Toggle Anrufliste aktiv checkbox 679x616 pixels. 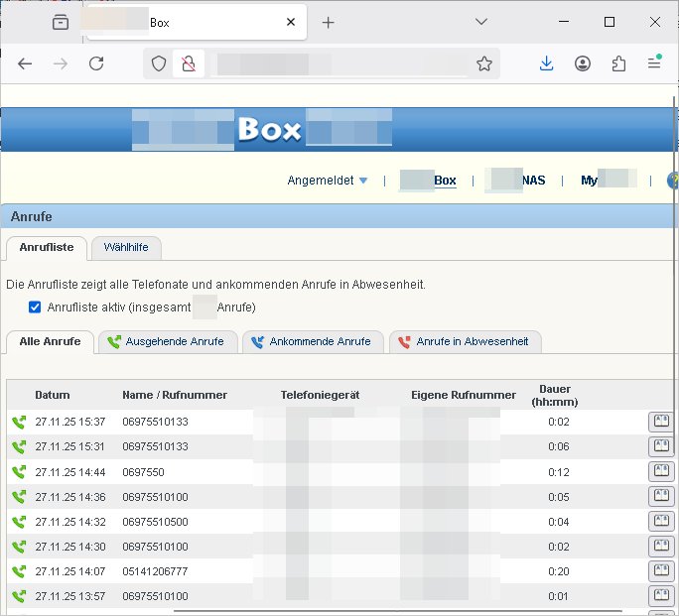click(x=36, y=308)
